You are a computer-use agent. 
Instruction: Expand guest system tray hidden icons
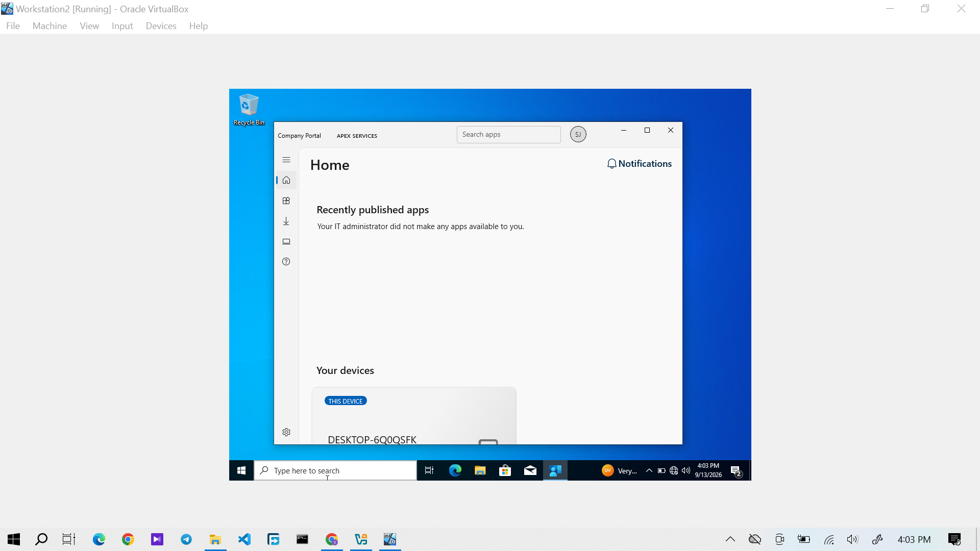click(649, 470)
